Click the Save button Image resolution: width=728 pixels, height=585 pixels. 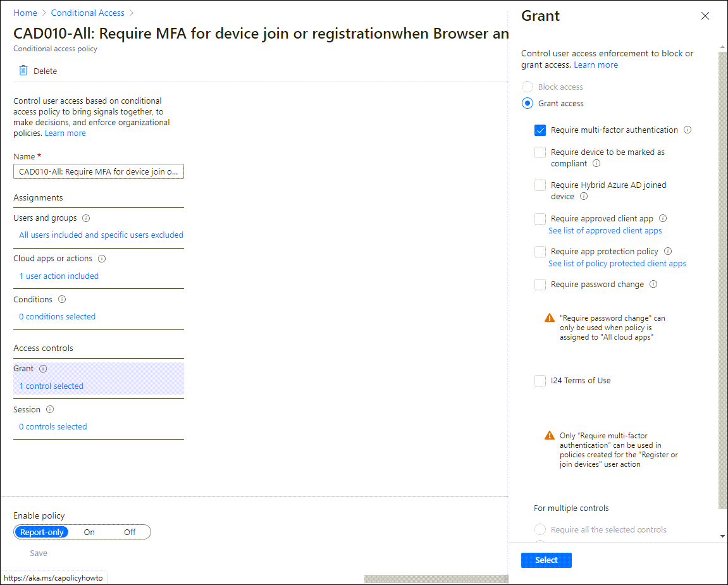tap(39, 553)
